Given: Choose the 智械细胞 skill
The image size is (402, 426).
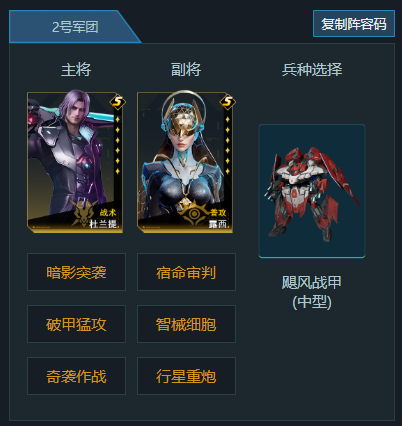Looking at the screenshot, I should tap(186, 324).
